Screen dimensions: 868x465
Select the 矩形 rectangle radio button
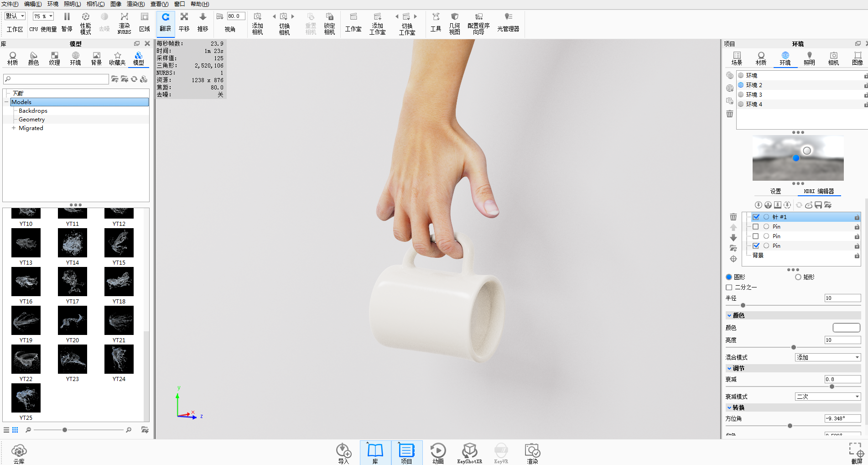(x=798, y=277)
